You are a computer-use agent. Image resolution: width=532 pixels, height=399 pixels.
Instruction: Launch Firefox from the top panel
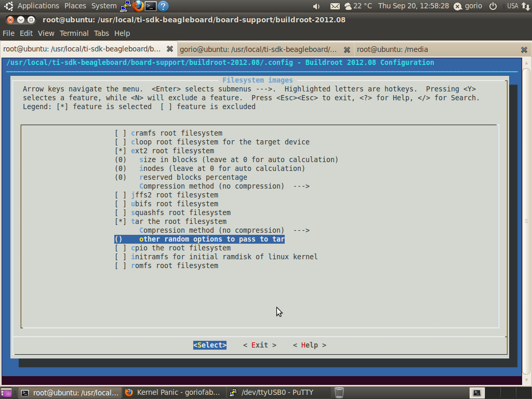pyautogui.click(x=138, y=6)
